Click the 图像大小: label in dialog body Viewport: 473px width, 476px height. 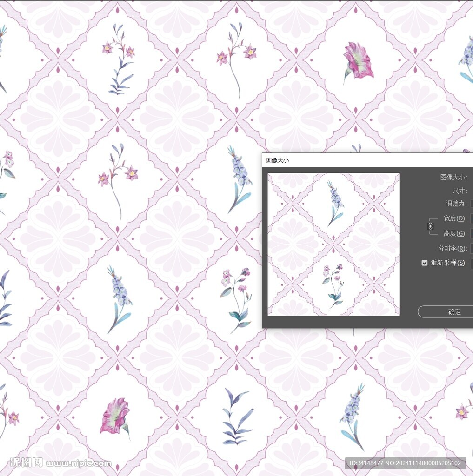(454, 177)
